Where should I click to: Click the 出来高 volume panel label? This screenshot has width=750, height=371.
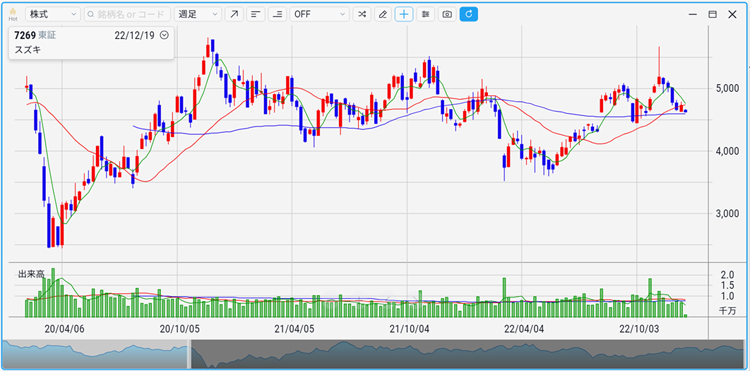click(31, 274)
